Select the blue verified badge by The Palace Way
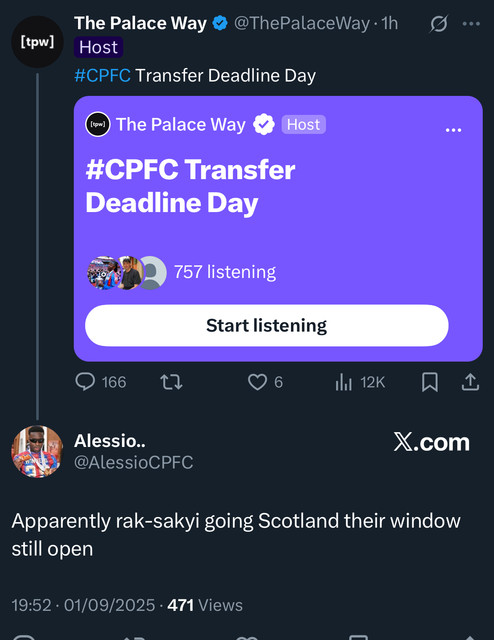Viewport: 494px width, 640px height. click(220, 23)
